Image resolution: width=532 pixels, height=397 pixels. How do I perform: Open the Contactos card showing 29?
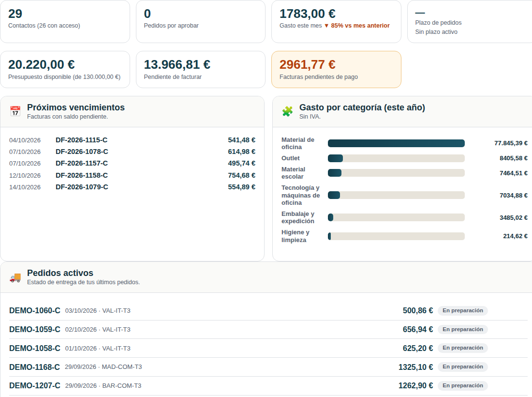[x=65, y=21]
